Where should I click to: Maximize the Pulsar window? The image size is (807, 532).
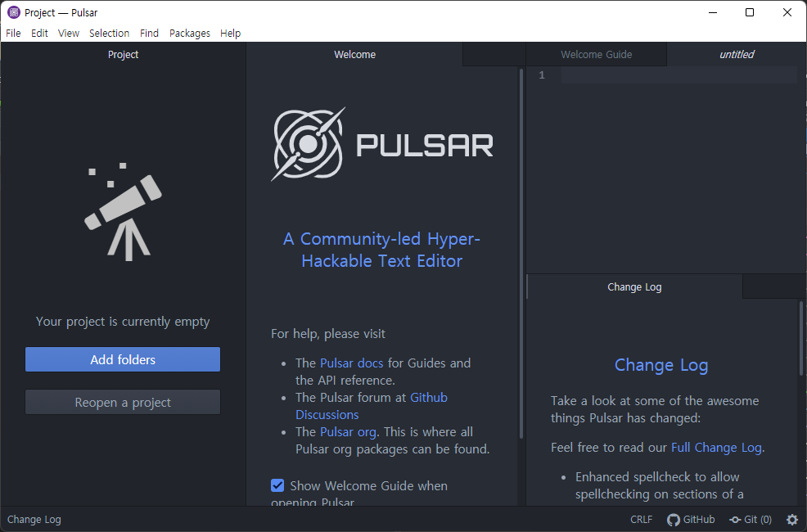coord(750,12)
